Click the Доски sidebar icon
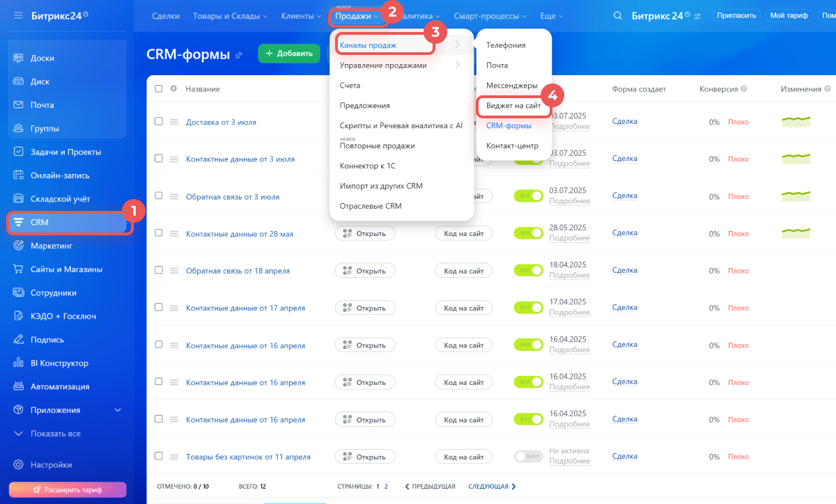Screen dimensions: 836x504 click(19, 58)
